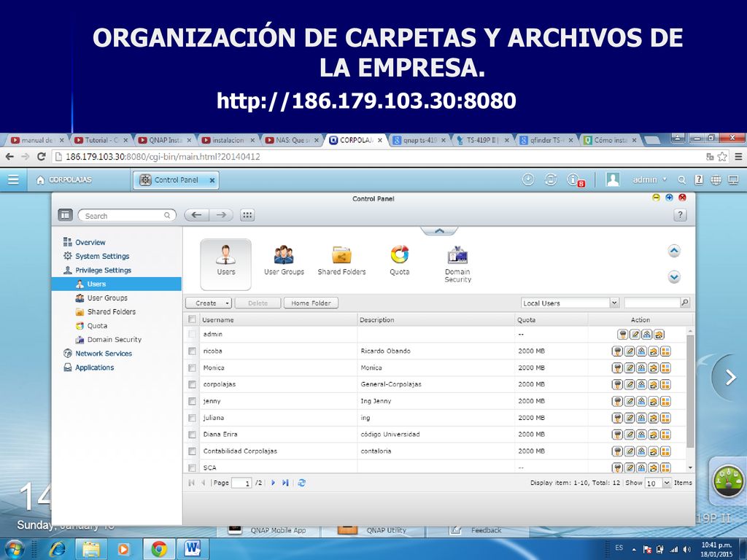Viewport: 747px width, 560px height.
Task: Click the round down-arrow beside the icon strip
Action: (674, 276)
